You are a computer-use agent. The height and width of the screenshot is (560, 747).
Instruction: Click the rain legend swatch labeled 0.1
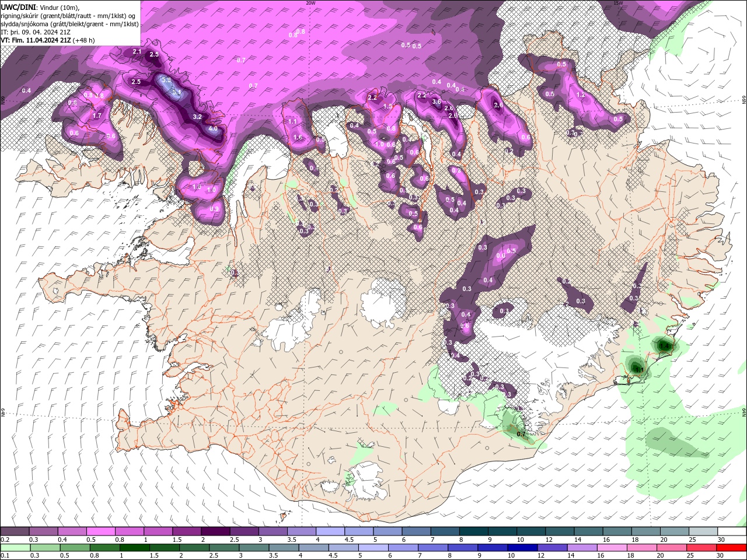(x=15, y=548)
